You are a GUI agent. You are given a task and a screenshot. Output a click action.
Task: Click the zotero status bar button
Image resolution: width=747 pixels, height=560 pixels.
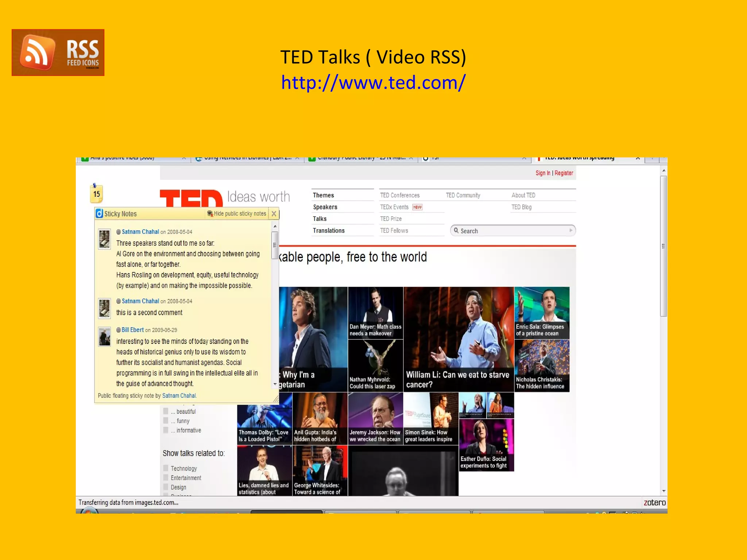(x=655, y=503)
